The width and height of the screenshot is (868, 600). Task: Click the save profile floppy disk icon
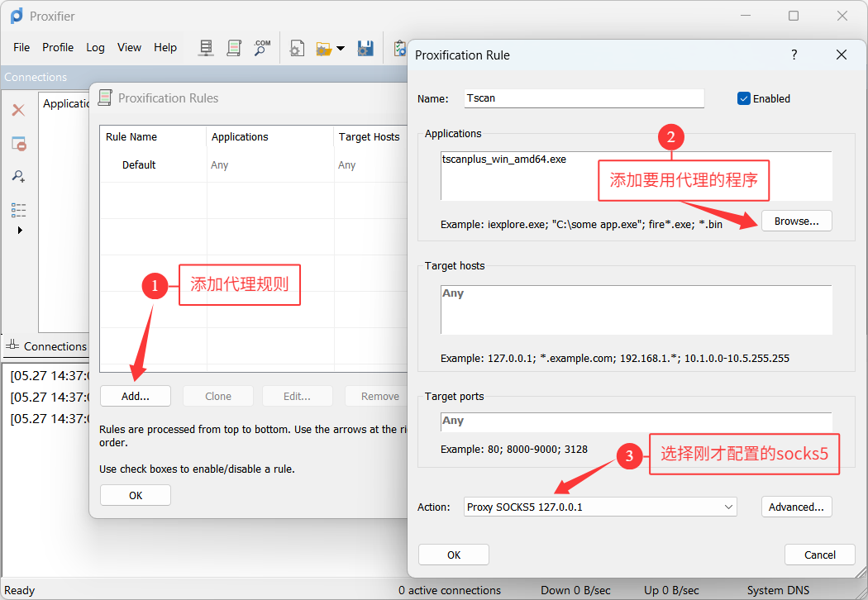coord(365,48)
